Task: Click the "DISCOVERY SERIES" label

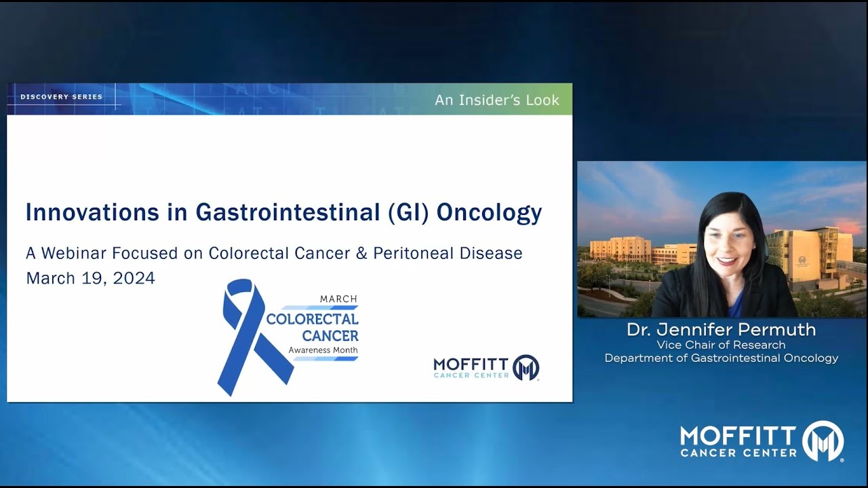Action: tap(61, 97)
